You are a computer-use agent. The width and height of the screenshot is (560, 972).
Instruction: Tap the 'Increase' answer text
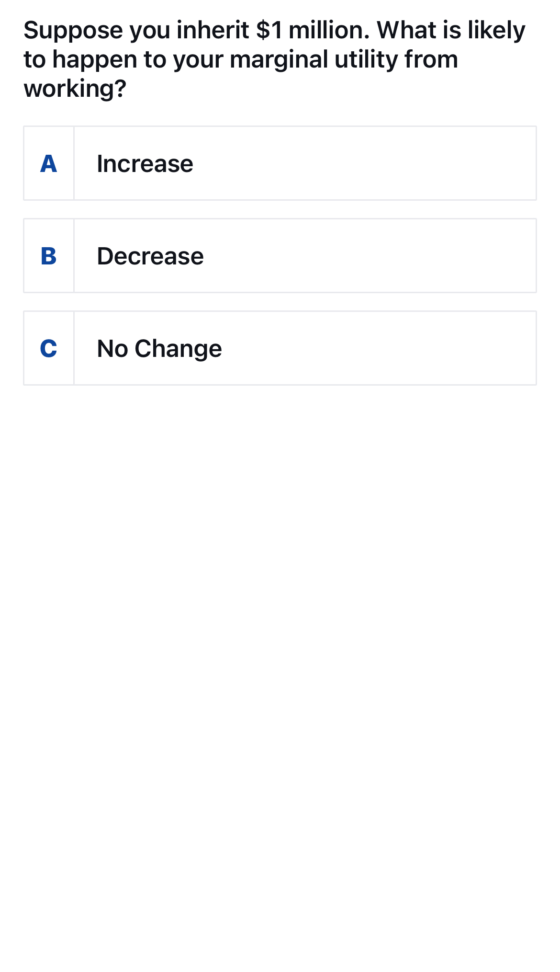tap(145, 164)
